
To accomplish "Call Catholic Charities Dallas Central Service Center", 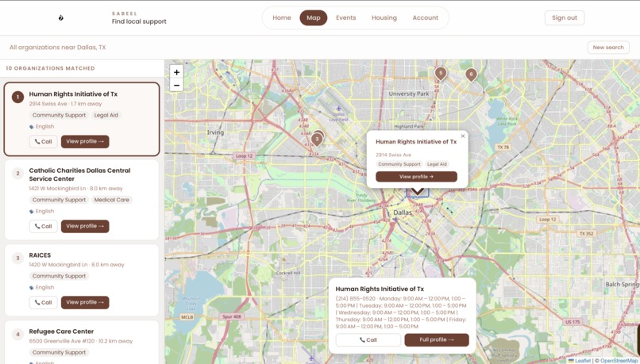I will coord(43,226).
